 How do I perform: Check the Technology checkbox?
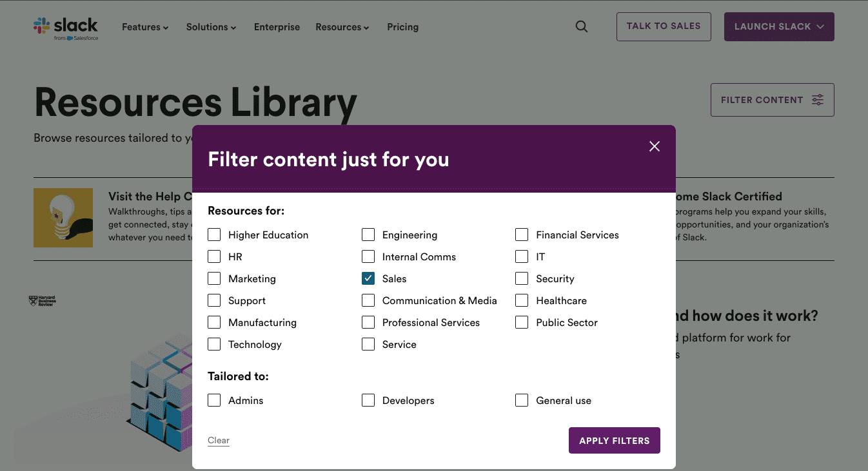(x=214, y=344)
